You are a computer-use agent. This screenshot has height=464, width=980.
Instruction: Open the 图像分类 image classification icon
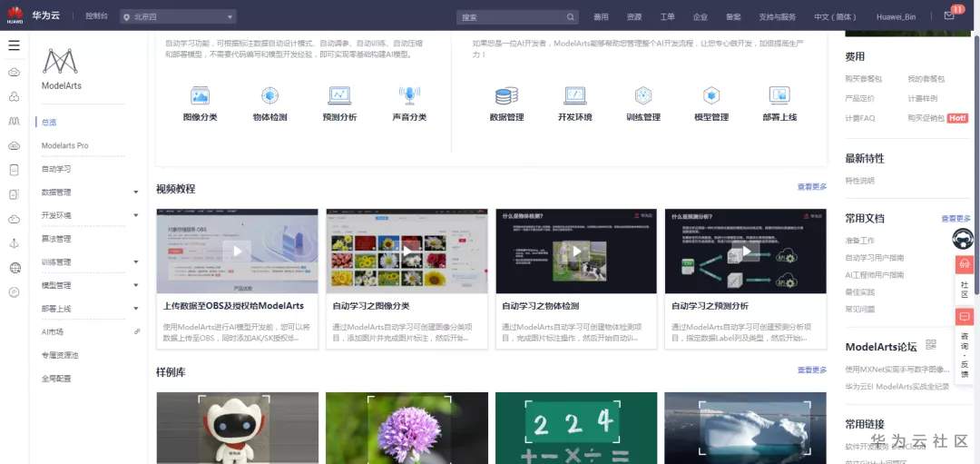pyautogui.click(x=200, y=95)
